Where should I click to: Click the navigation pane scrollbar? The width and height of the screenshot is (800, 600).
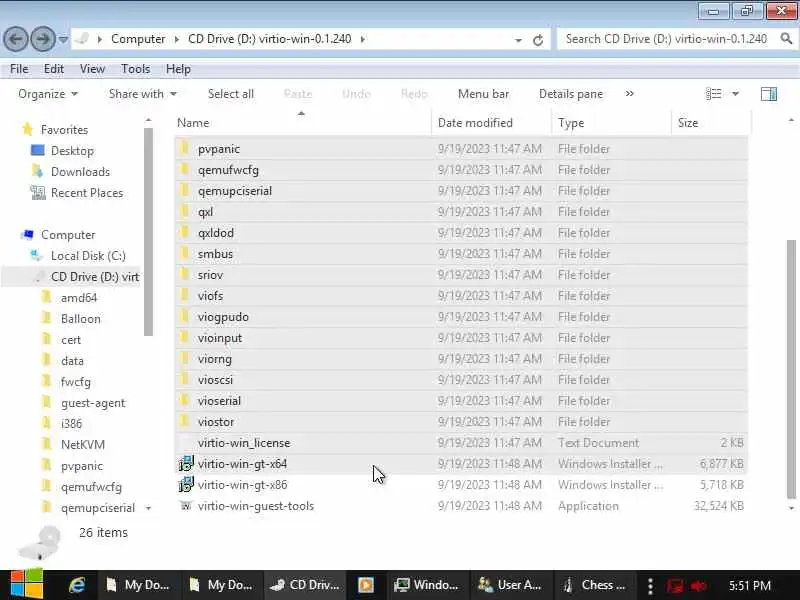pos(148,232)
